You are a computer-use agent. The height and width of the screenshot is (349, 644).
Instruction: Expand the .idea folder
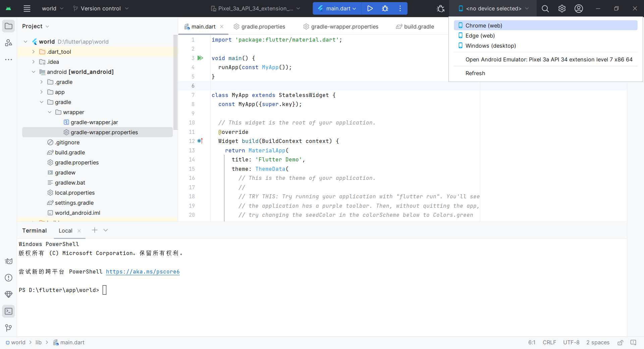tap(34, 62)
